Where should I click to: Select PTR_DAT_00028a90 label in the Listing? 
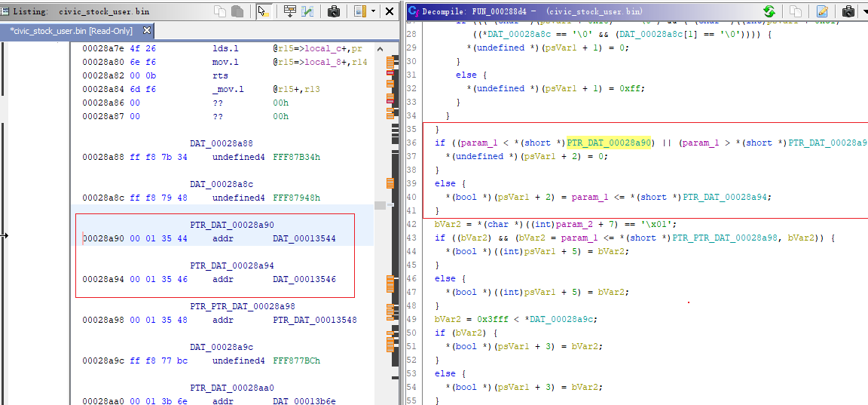point(232,225)
